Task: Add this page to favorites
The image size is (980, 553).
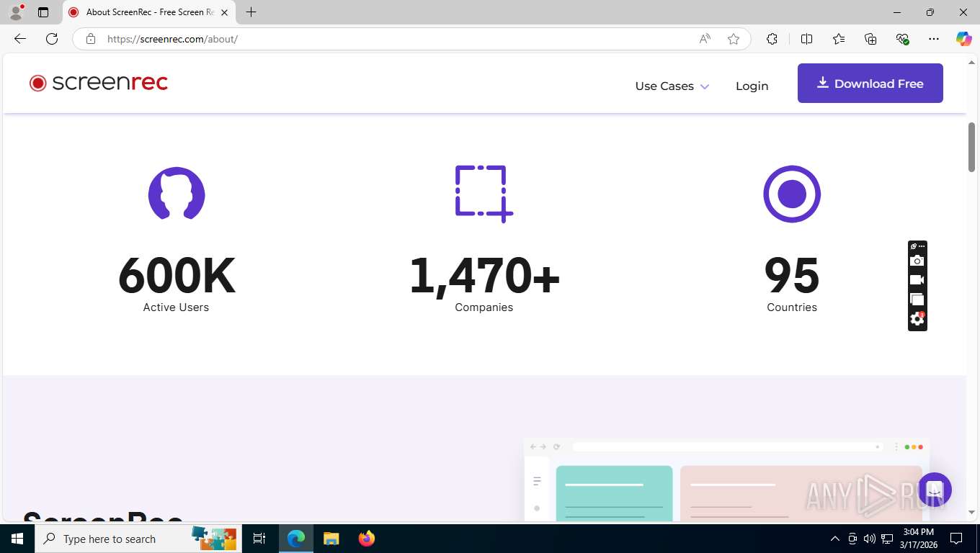Action: click(734, 39)
